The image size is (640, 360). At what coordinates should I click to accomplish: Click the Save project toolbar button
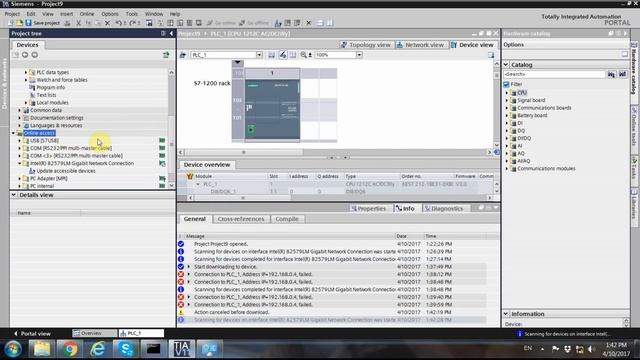click(x=42, y=23)
